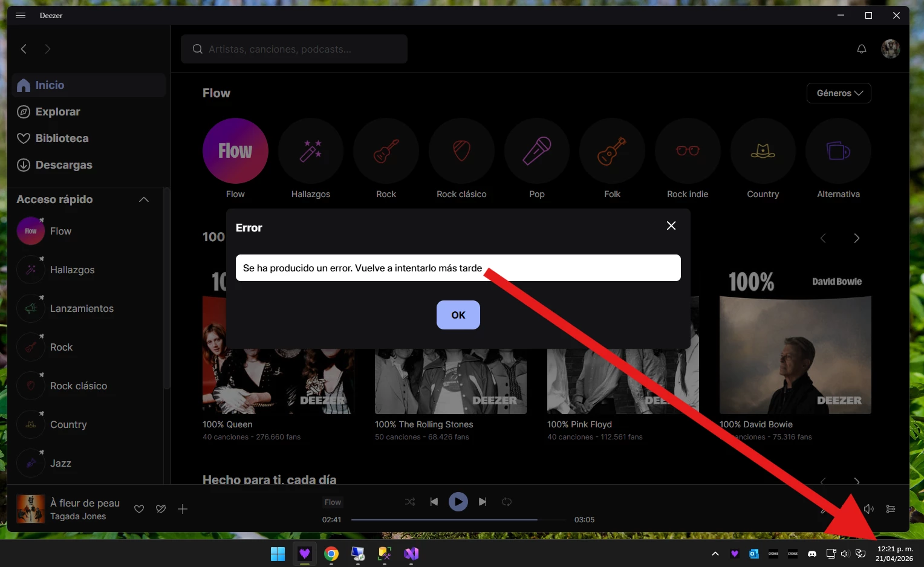Skip to the previous track
Viewport: 924px width, 567px height.
434,502
